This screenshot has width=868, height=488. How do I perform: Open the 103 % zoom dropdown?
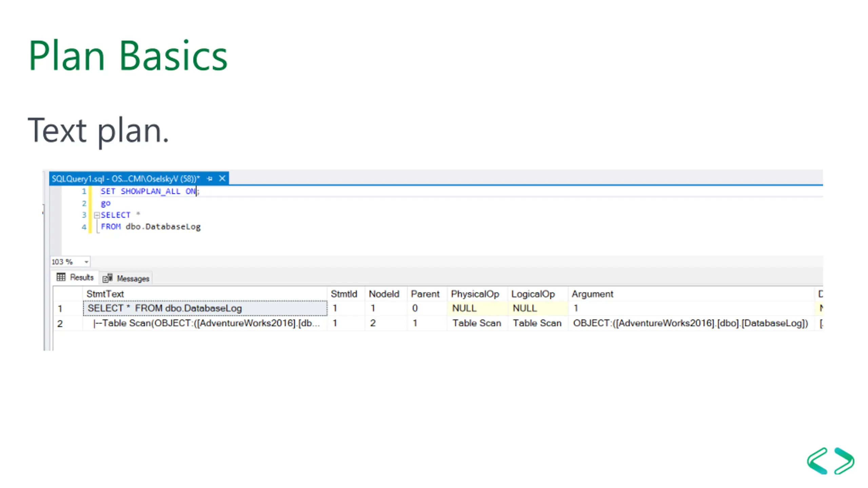click(86, 262)
